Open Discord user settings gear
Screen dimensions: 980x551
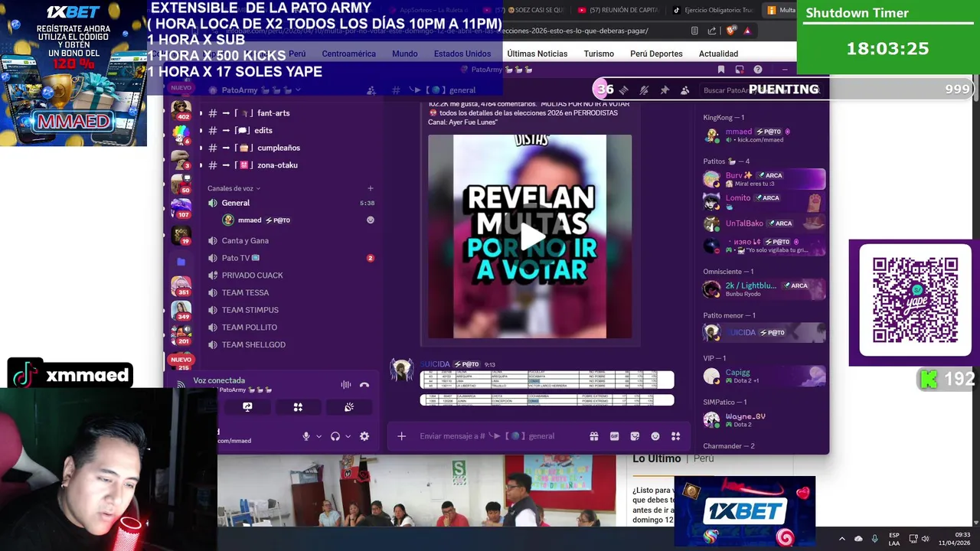pos(364,436)
